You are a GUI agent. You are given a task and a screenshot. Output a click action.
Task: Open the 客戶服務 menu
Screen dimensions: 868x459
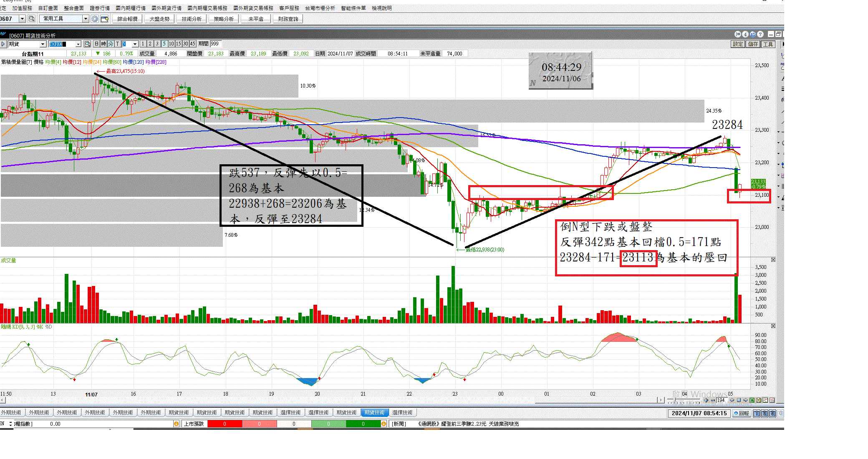click(289, 8)
